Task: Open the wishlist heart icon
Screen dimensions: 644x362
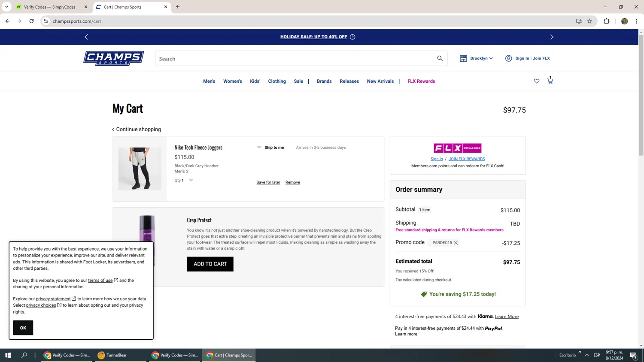Action: click(537, 81)
